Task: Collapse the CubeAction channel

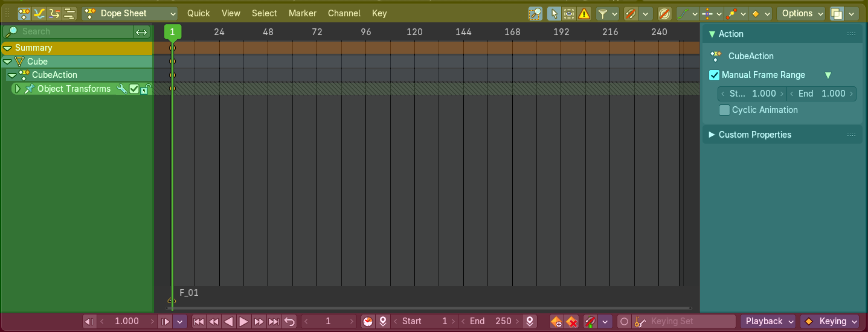Action: point(11,75)
